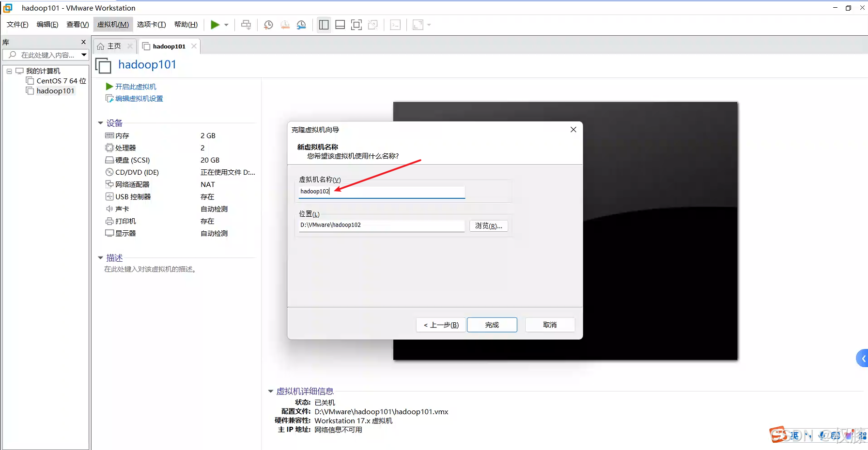Viewport: 868px width, 450px height.
Task: Open the 帮助(H) menu
Action: pyautogui.click(x=186, y=25)
